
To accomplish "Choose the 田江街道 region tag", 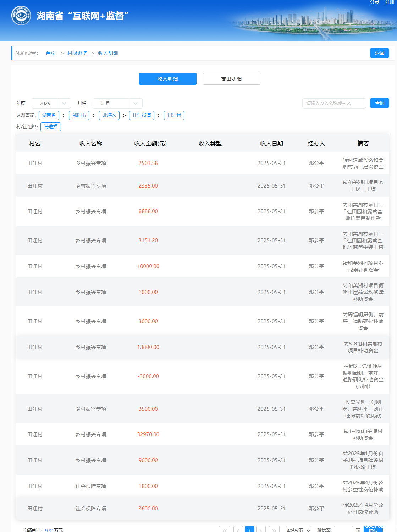I will click(x=142, y=115).
